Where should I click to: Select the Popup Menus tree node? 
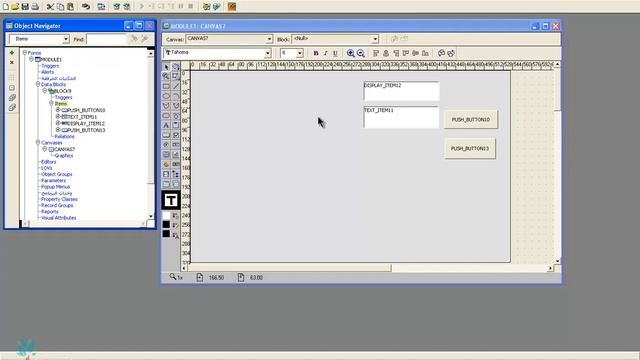click(x=56, y=187)
